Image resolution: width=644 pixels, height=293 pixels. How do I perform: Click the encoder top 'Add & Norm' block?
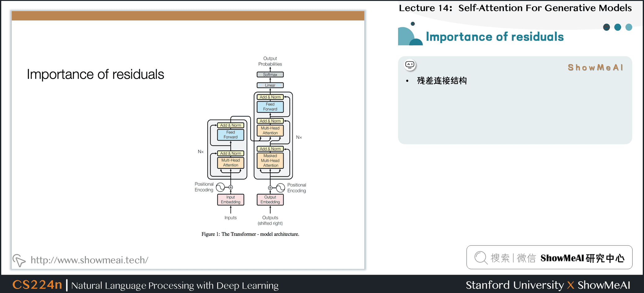tap(230, 125)
